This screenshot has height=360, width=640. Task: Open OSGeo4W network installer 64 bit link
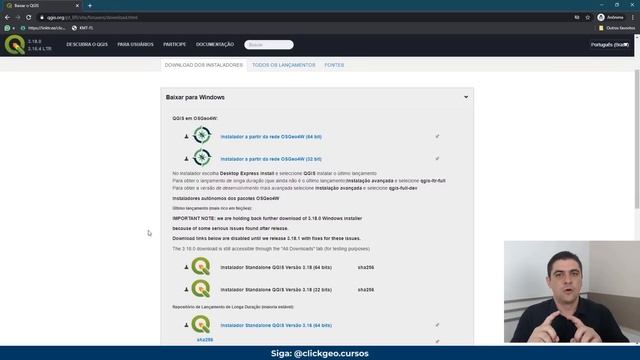(271, 137)
